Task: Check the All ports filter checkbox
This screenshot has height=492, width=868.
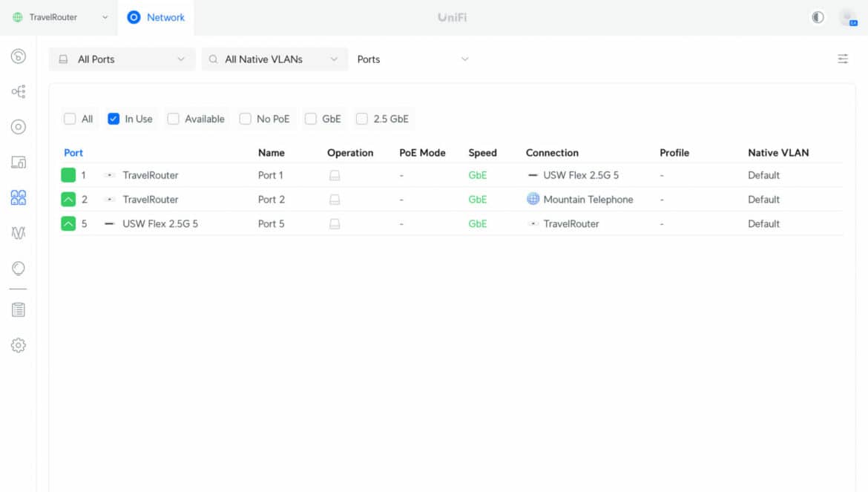Action: (x=70, y=119)
